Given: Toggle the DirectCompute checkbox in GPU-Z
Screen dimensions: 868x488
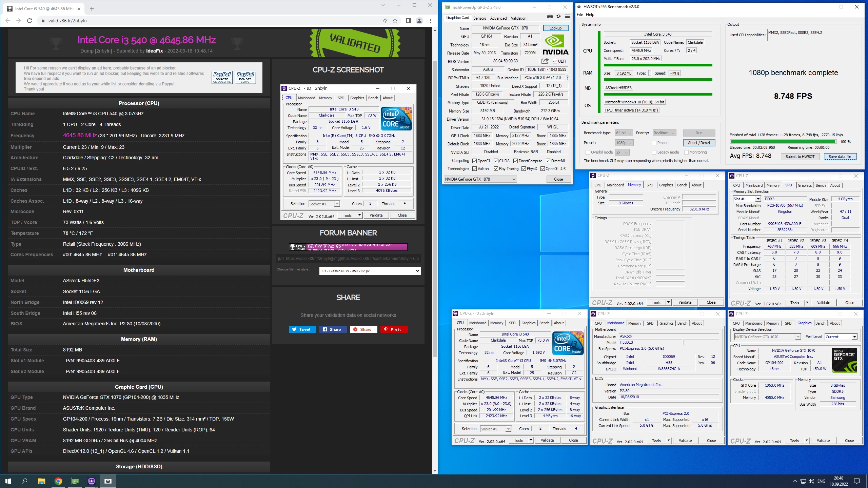Looking at the screenshot, I should [x=515, y=161].
